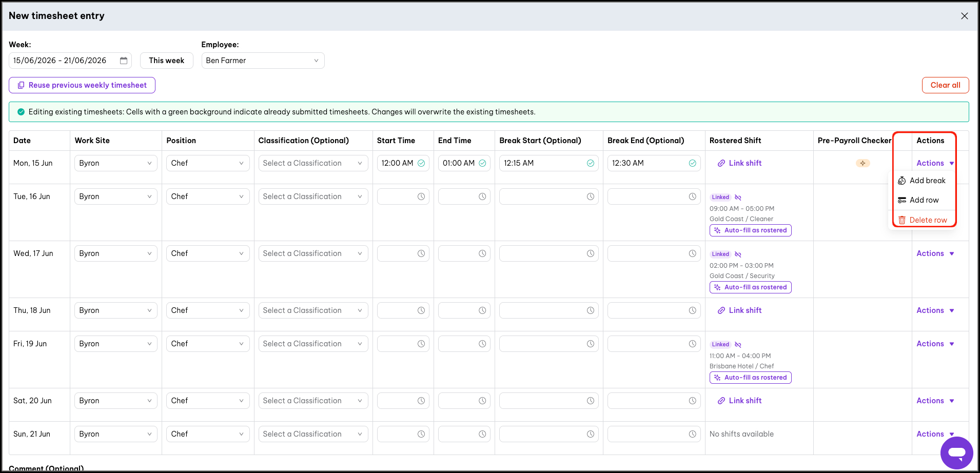Expand Actions menu for Sat, 20 Jun
Image resolution: width=980 pixels, height=473 pixels.
tap(935, 401)
